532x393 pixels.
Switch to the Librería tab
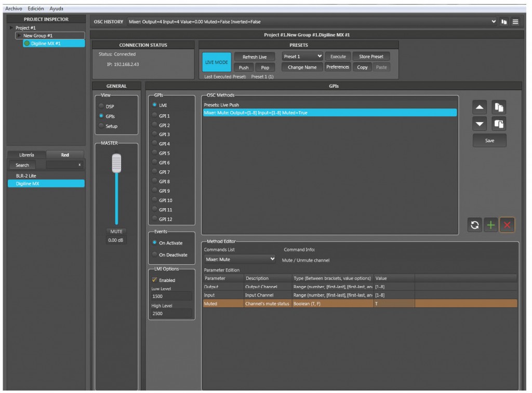click(x=26, y=155)
